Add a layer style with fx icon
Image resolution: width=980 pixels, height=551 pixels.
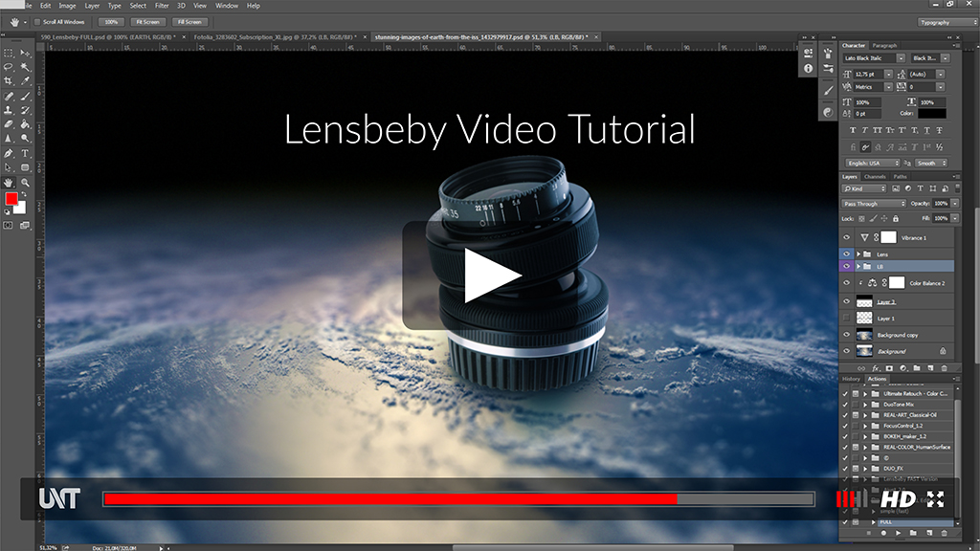click(875, 368)
